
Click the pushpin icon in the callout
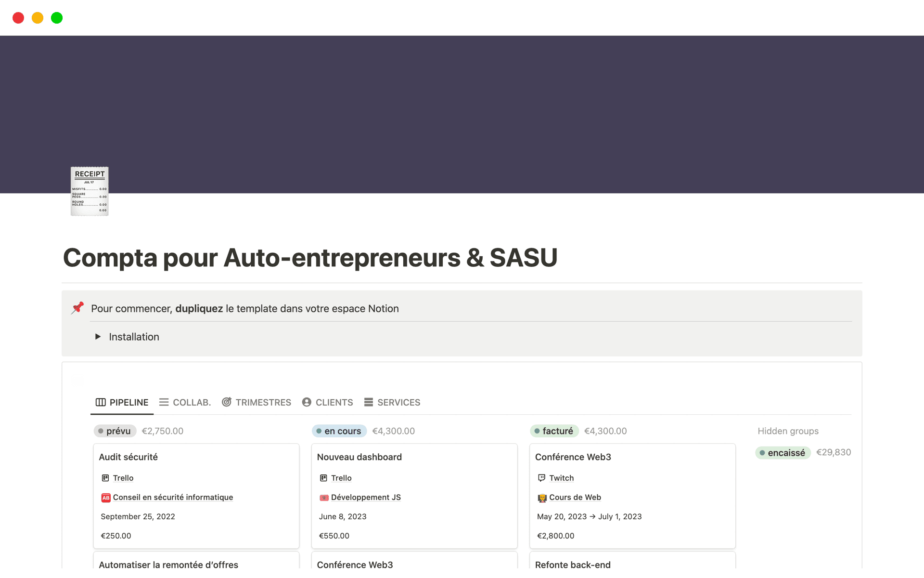point(77,308)
